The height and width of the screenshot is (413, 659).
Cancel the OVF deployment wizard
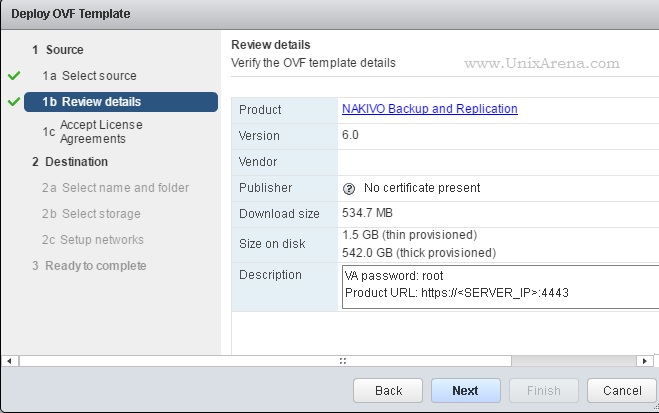point(622,391)
